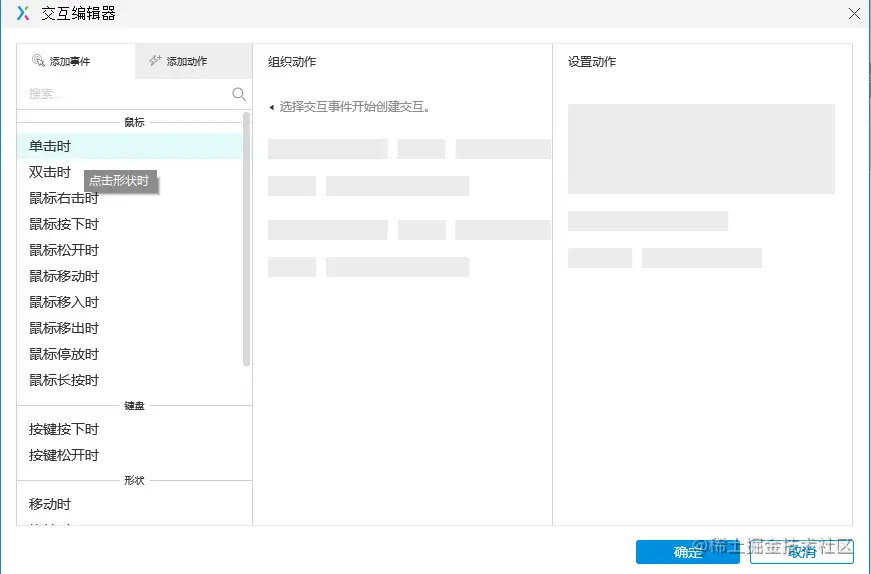This screenshot has height=574, width=871.
Task: Click the app logo in title bar
Action: 23,13
